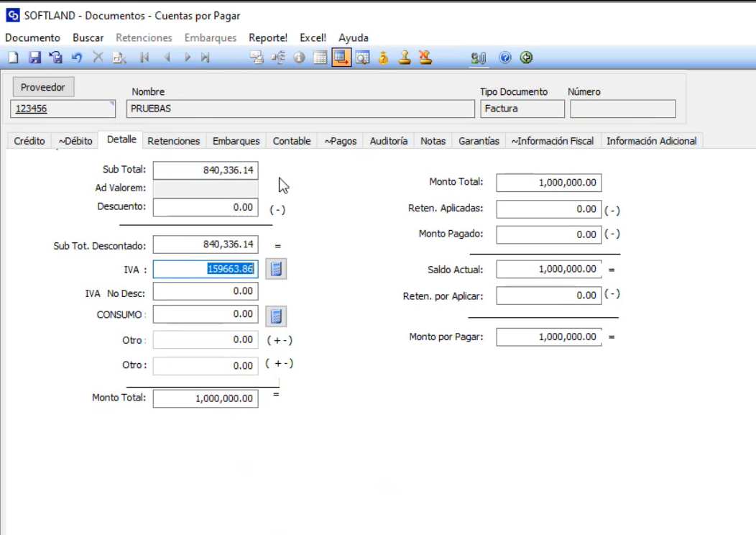Click the Nombre field showing PRUEBAS
Screen dimensions: 756x535
[x=300, y=109]
